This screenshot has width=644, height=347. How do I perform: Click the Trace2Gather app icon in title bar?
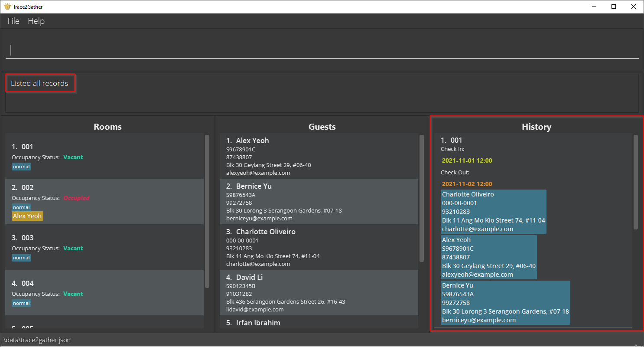point(7,7)
